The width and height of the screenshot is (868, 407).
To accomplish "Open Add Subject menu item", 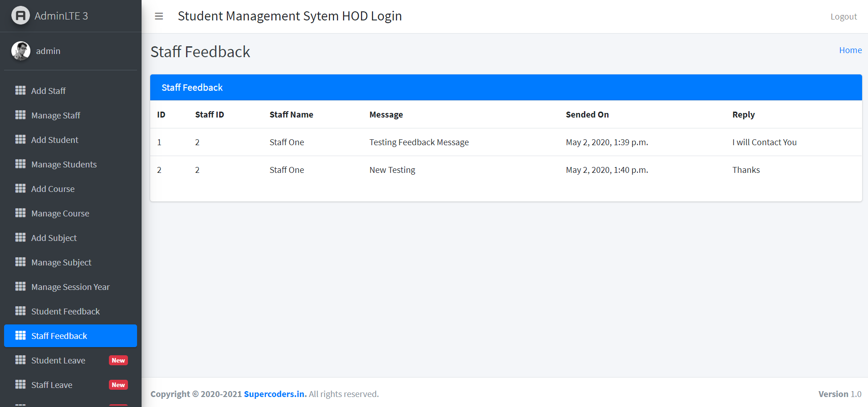I will coord(70,238).
